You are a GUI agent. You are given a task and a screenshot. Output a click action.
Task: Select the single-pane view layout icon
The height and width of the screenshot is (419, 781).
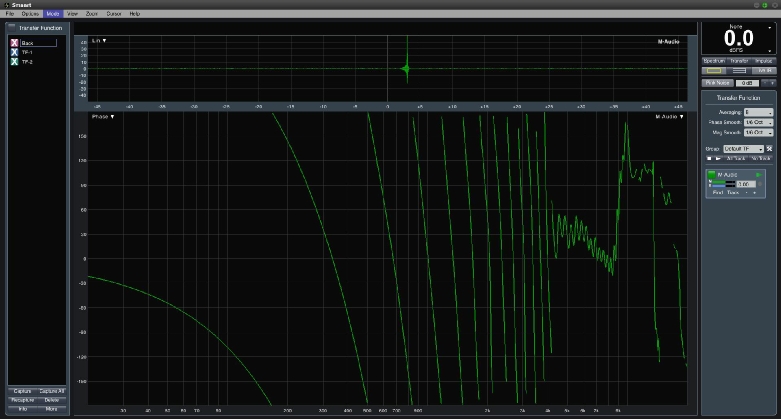coord(713,71)
